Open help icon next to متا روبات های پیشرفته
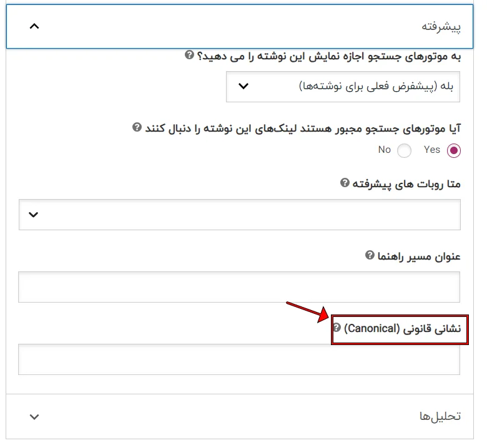487x448 pixels. 345,183
